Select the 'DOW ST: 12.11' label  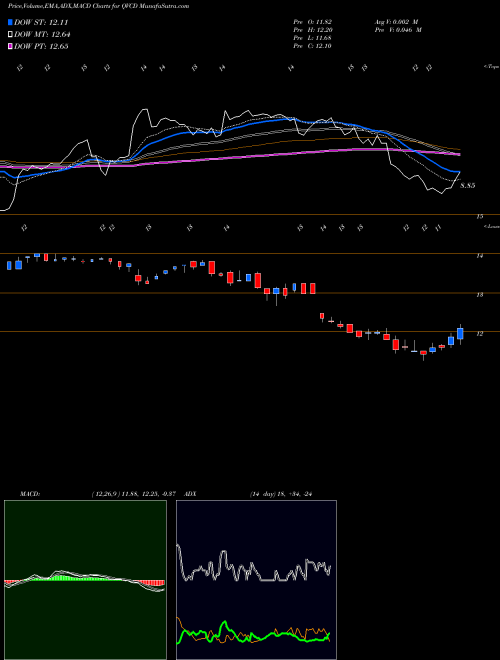pos(41,22)
